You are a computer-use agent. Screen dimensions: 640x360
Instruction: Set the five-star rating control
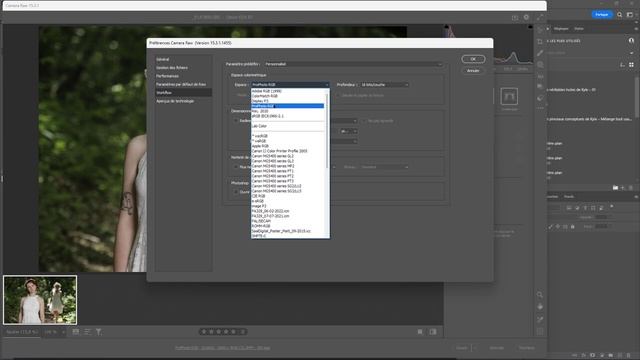223,332
